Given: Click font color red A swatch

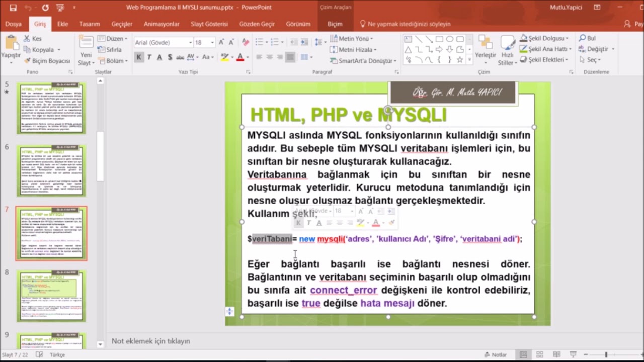Looking at the screenshot, I should pyautogui.click(x=240, y=57).
